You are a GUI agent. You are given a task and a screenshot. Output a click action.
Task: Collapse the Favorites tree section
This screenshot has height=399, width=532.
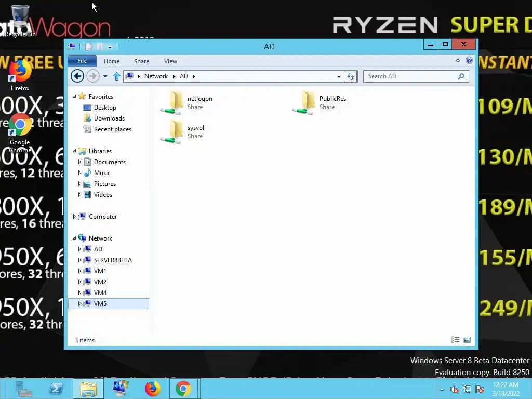[74, 96]
